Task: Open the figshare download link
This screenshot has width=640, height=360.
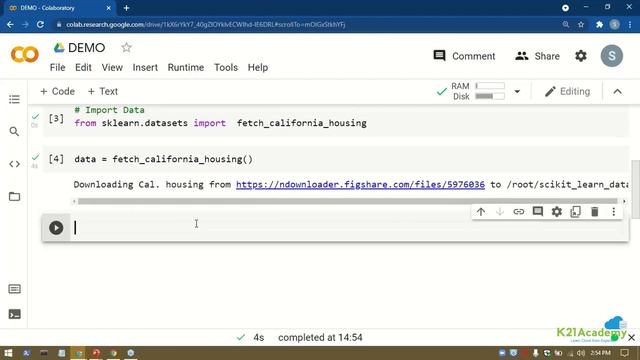Action: pyautogui.click(x=360, y=184)
